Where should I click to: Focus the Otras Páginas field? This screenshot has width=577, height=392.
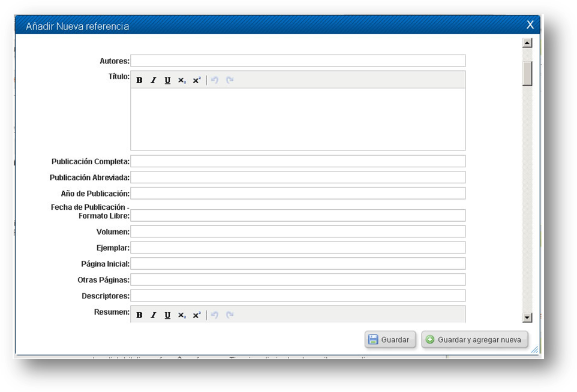pos(298,279)
